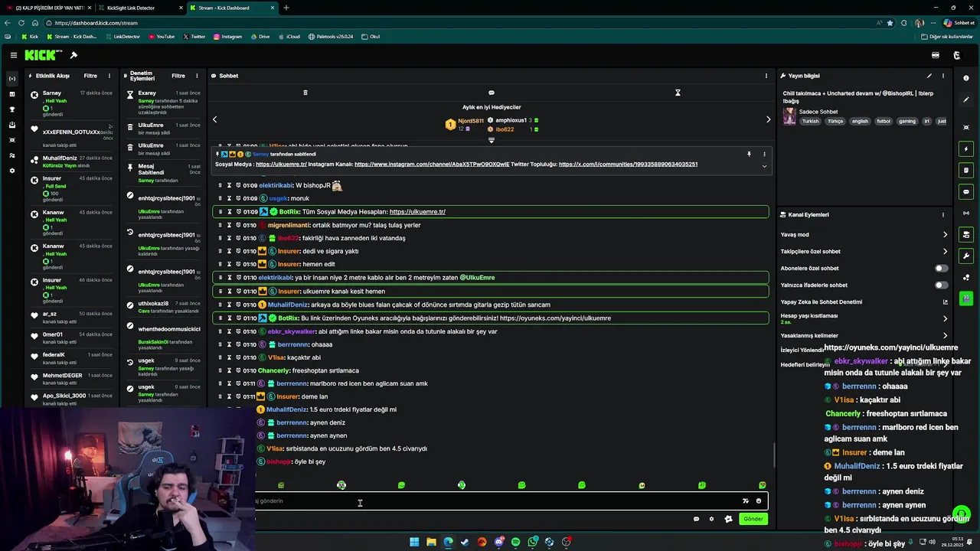
Task: Click the pencil icon in Yayın bilgisi header
Action: tap(929, 76)
